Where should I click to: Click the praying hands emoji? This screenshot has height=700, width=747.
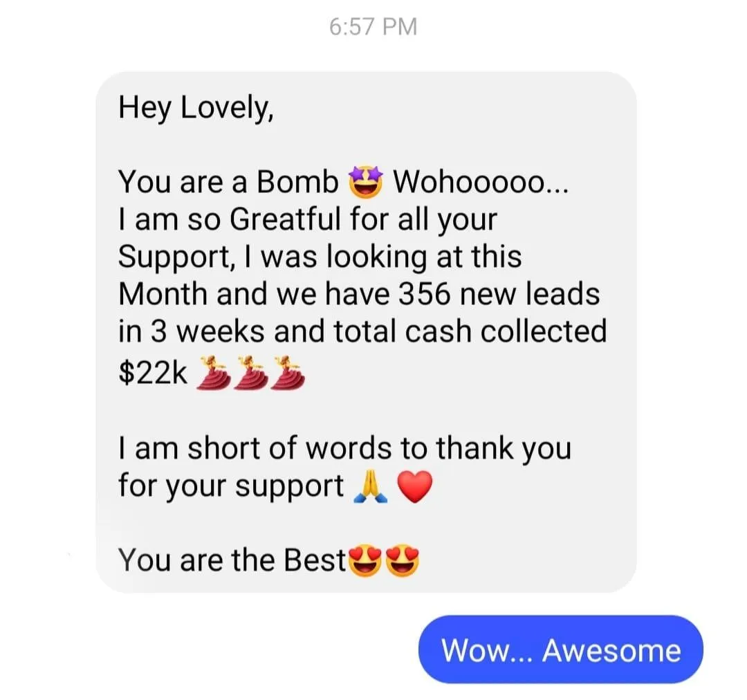pyautogui.click(x=371, y=486)
